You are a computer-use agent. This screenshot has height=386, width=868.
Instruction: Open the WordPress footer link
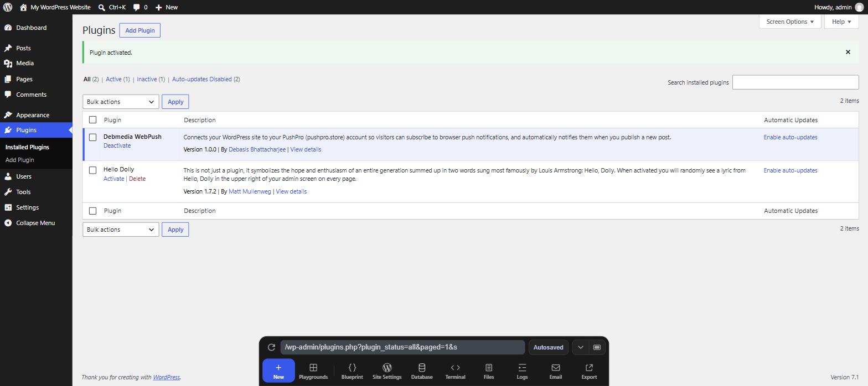[166, 377]
